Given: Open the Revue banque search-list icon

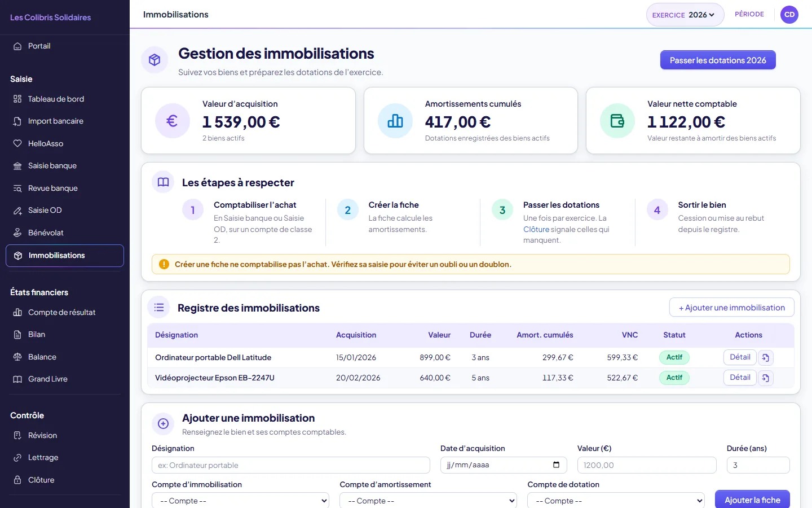Looking at the screenshot, I should coord(17,189).
